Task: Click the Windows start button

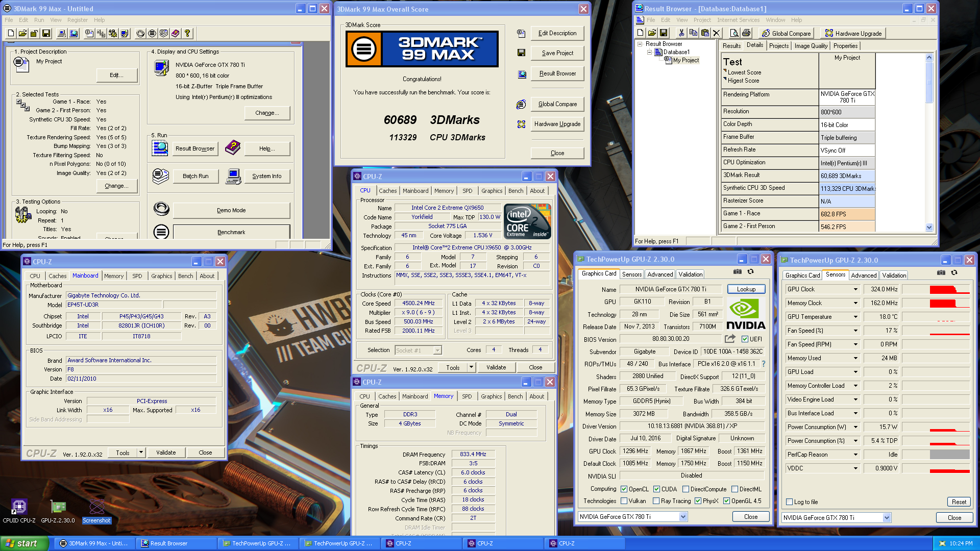Action: coord(24,543)
